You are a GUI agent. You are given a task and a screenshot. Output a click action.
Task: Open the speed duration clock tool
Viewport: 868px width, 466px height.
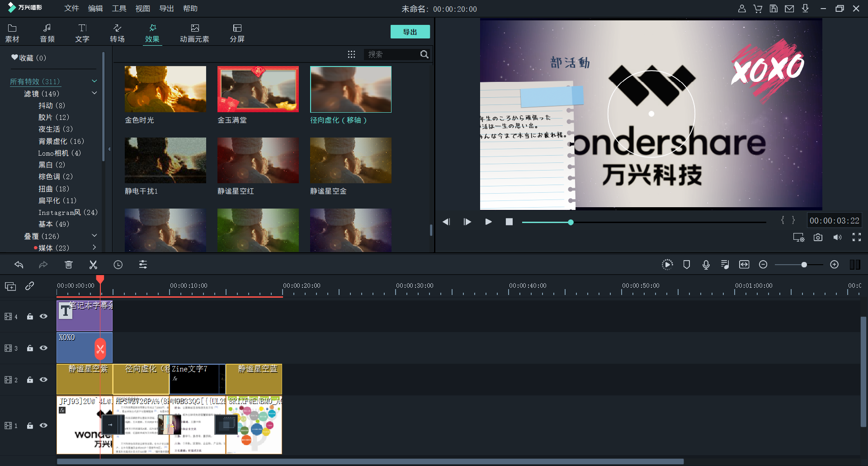(118, 265)
